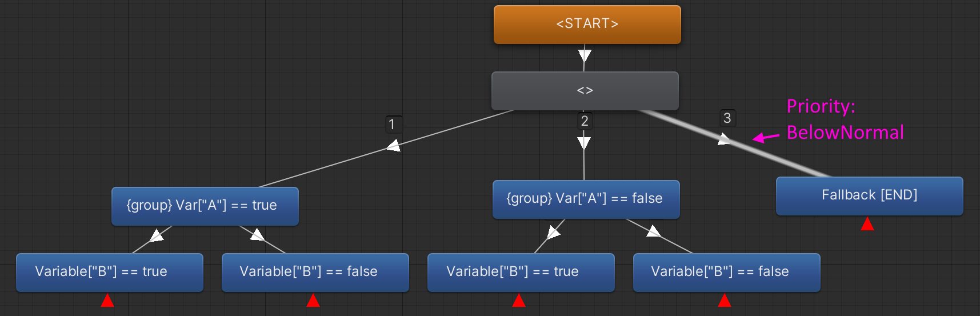Select the orange <START> node

[x=587, y=25]
